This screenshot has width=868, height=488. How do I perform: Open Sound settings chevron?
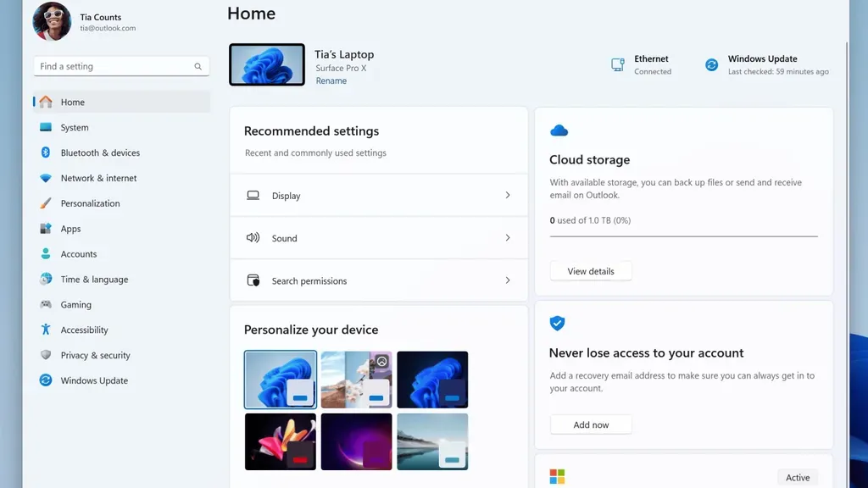(x=508, y=238)
